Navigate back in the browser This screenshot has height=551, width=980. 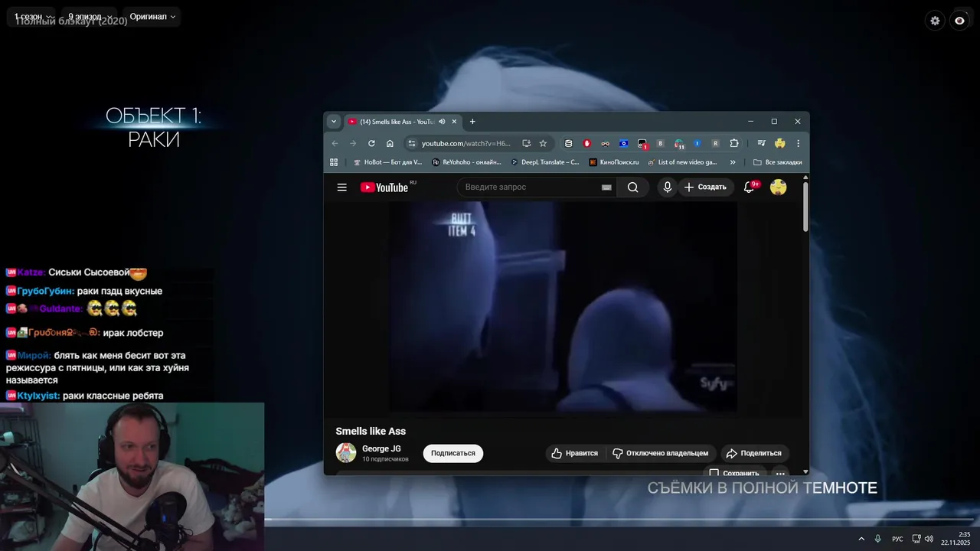(335, 143)
